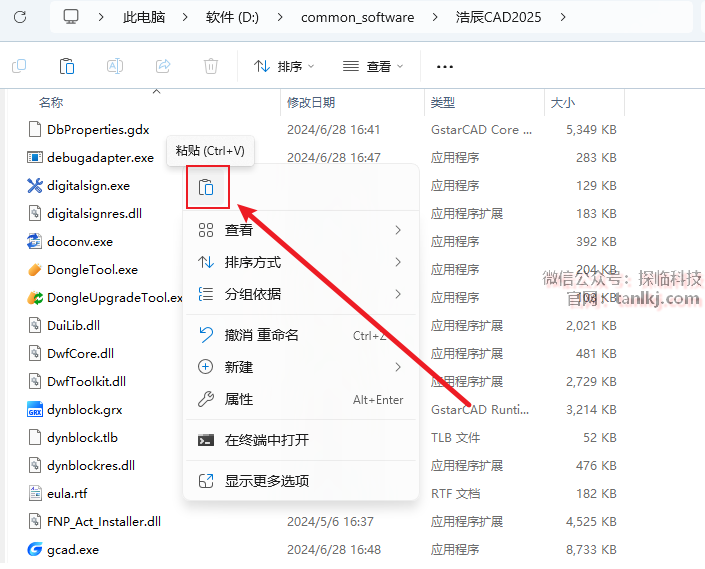Sort by the 名称 column header
Screen dimensions: 705x569
pos(51,102)
